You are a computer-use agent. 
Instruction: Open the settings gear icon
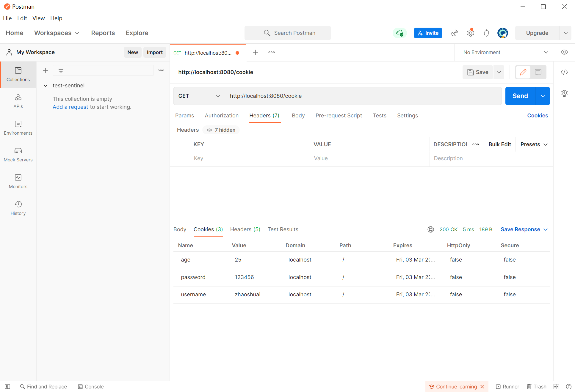(471, 33)
